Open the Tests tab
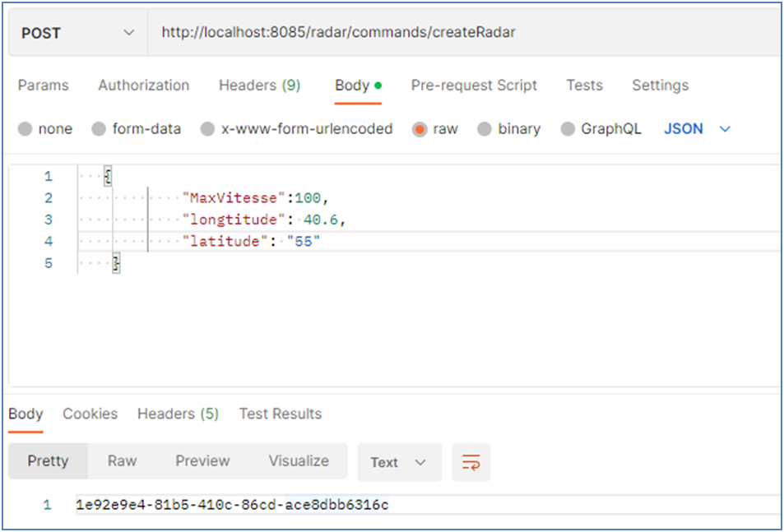This screenshot has width=784, height=532. (584, 85)
